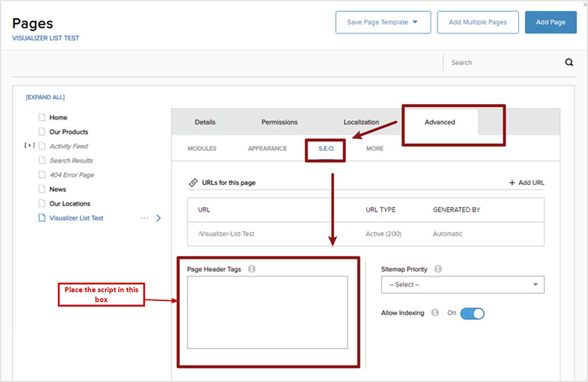Click the /Visualizer-List-Test URL cell
This screenshot has height=382, width=588.
click(226, 234)
